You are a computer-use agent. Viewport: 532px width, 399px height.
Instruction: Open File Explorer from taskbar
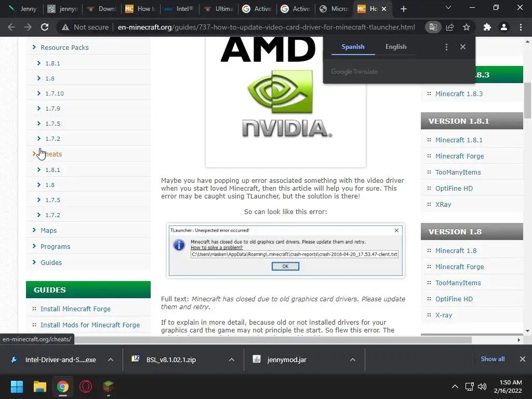[x=39, y=387]
